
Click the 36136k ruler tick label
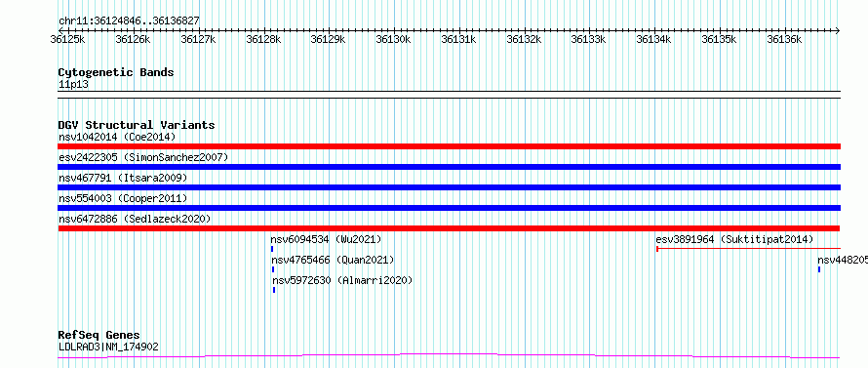click(784, 39)
